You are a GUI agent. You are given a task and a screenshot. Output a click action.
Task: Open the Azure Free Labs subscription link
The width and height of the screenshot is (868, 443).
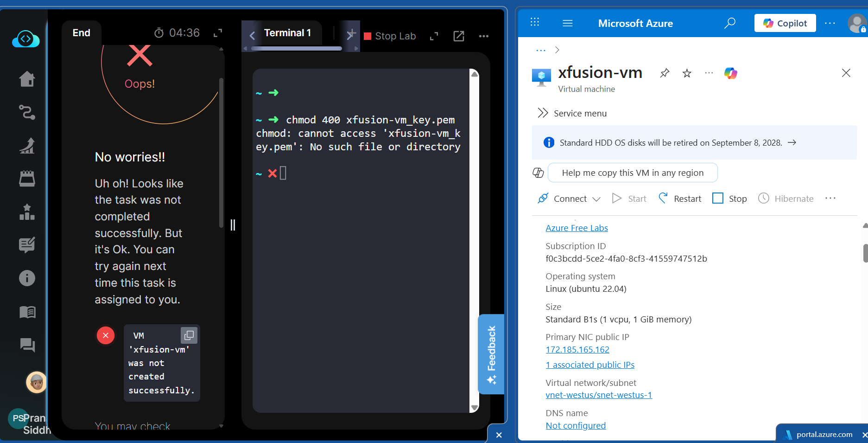point(577,228)
